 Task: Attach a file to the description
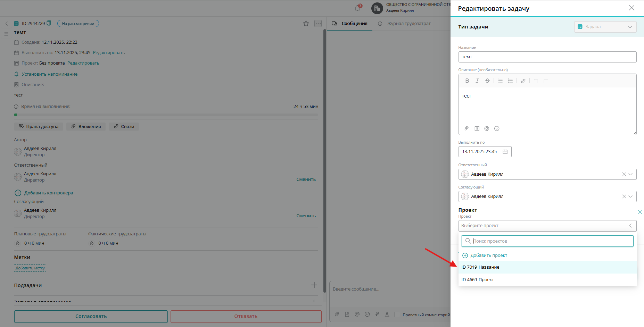467,128
